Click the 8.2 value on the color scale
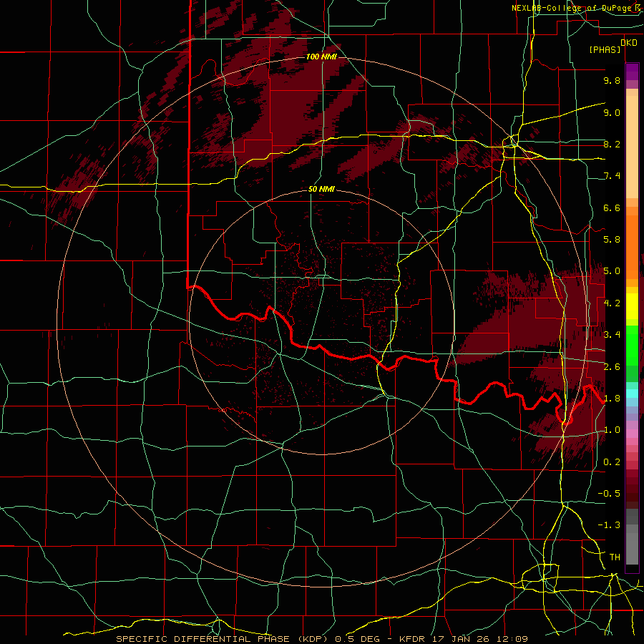Image resolution: width=644 pixels, height=644 pixels. coord(612,144)
